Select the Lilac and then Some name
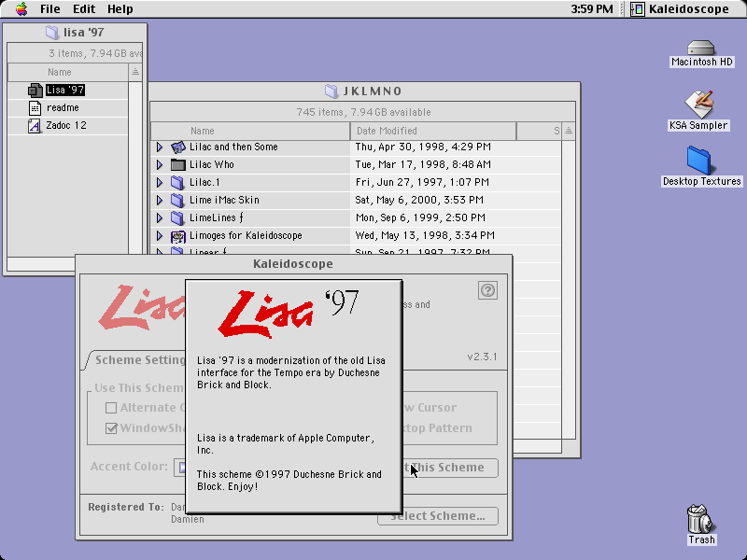The image size is (747, 560). pos(233,147)
